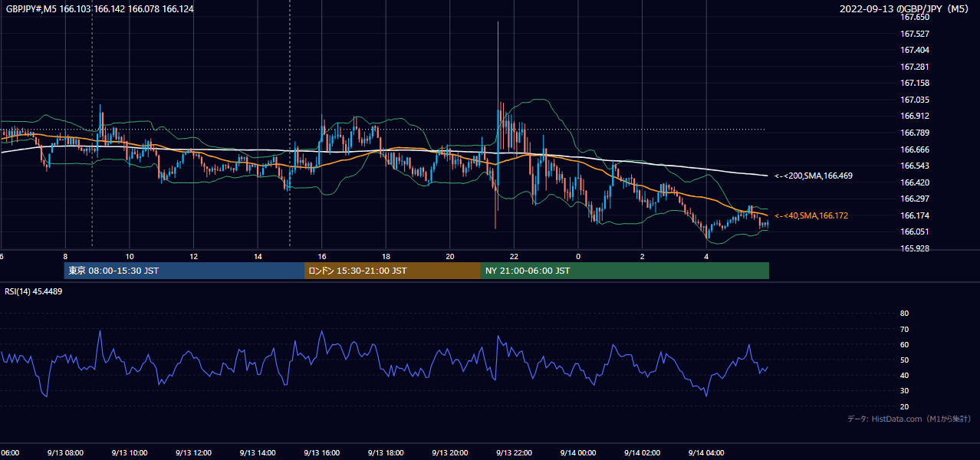
Task: Click the 167.527 price axis label
Action: (914, 34)
